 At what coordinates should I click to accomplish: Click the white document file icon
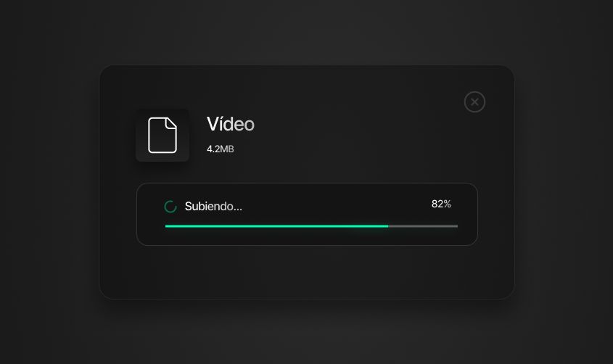click(162, 135)
